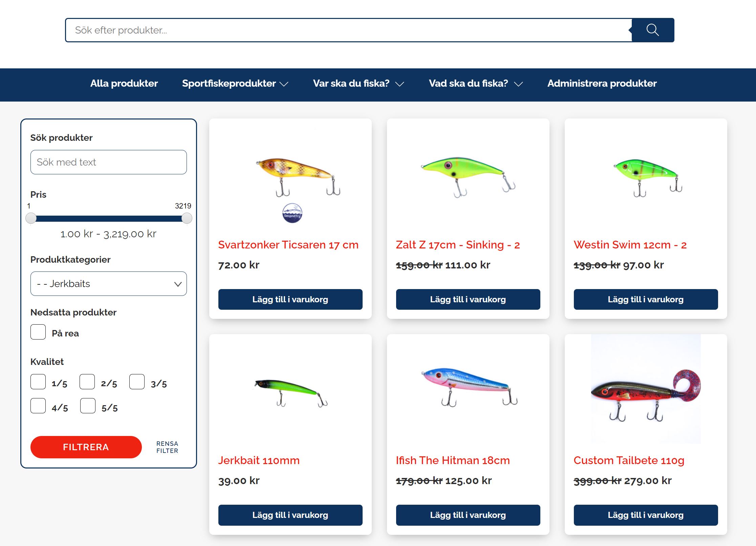Expand the Var ska du fiska? menu
756x546 pixels.
(358, 84)
